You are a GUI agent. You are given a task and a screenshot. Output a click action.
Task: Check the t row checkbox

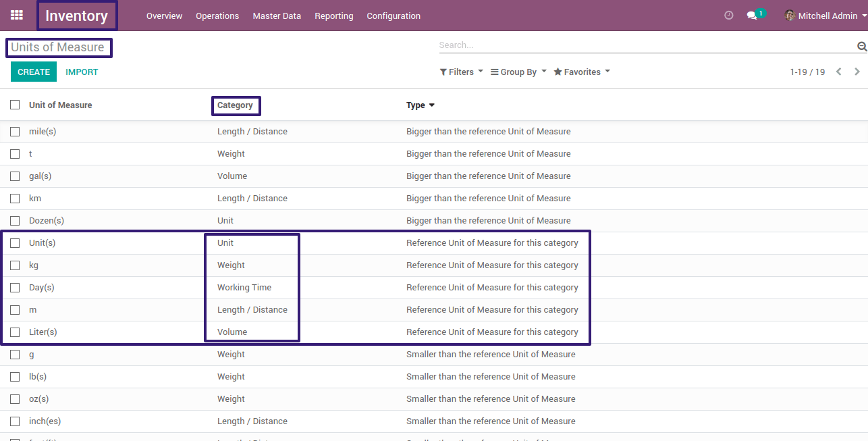pyautogui.click(x=15, y=154)
